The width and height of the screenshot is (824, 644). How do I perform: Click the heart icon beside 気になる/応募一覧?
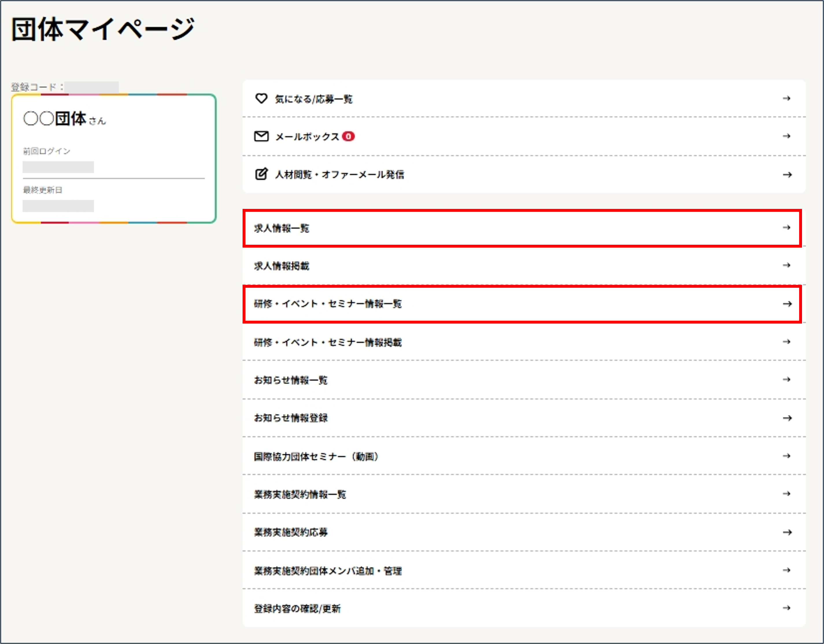(261, 99)
